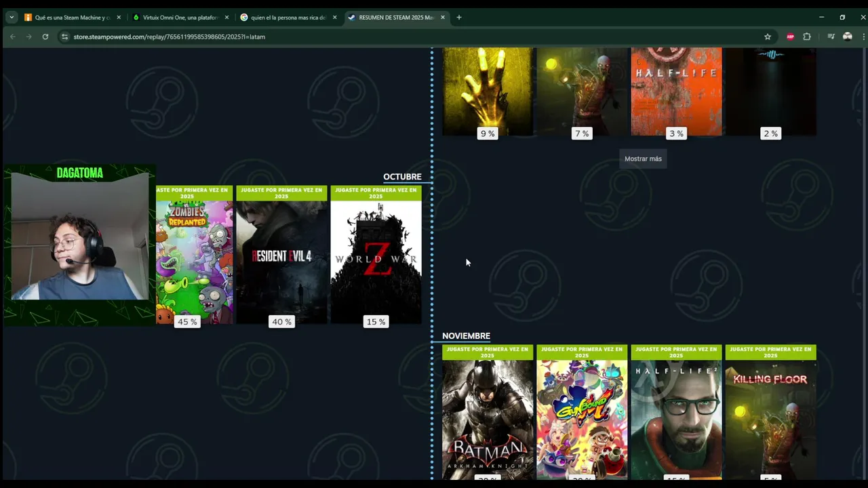Open the Chrome three-dot menu
This screenshot has height=488, width=868.
pos(863,37)
